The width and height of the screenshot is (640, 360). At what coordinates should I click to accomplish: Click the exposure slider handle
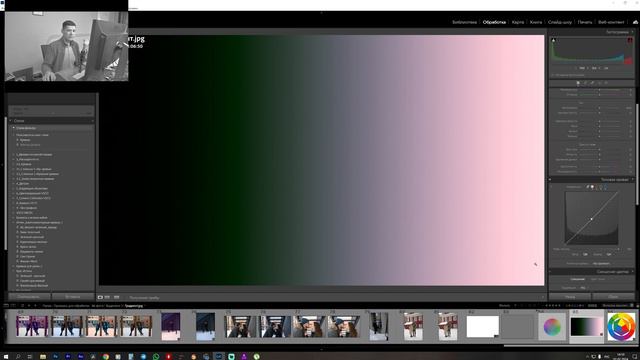(x=600, y=108)
